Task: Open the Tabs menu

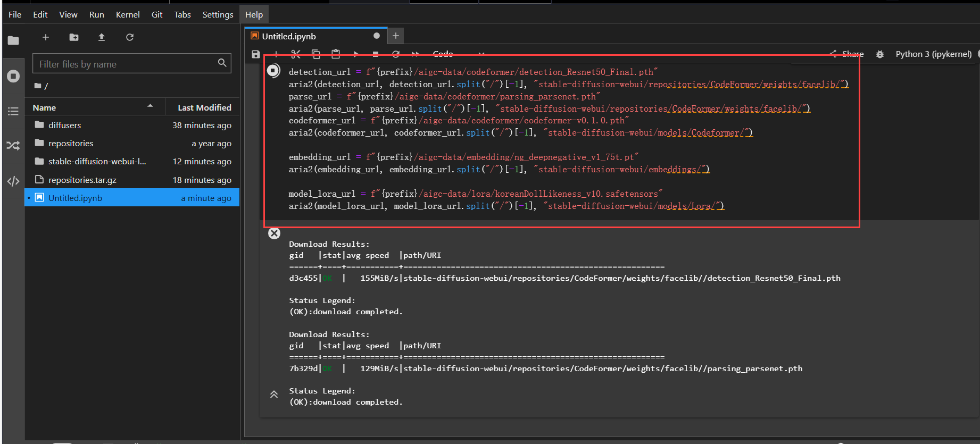Action: pos(182,14)
